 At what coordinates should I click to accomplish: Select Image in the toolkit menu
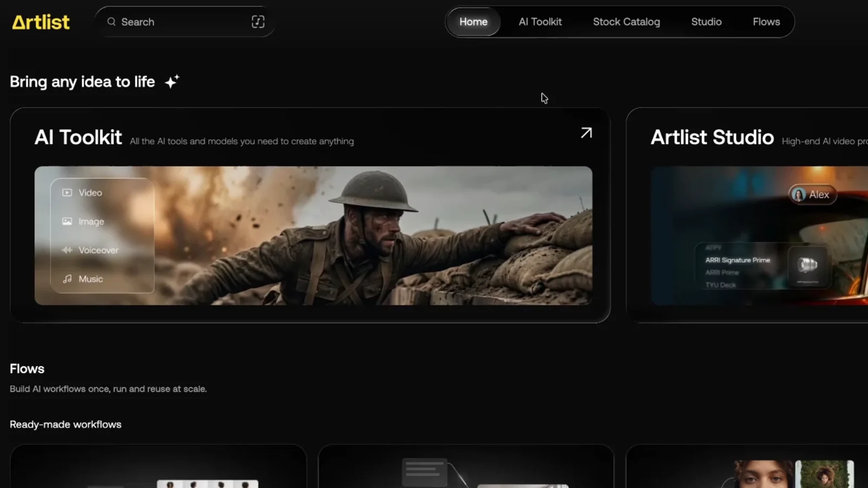91,221
